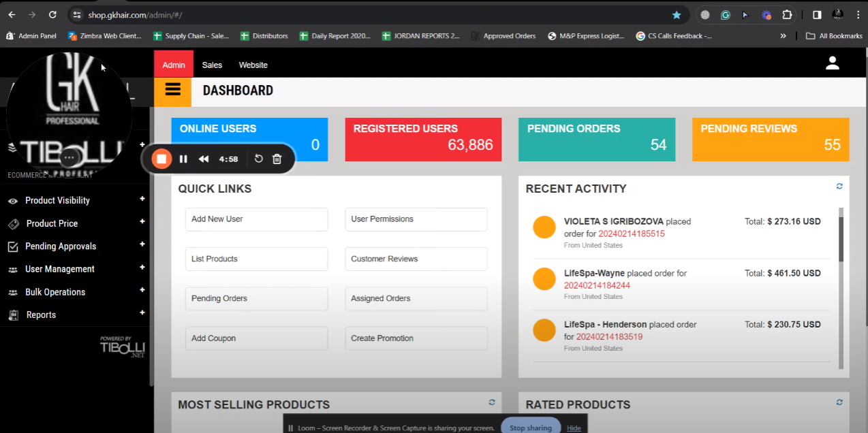Image resolution: width=868 pixels, height=433 pixels.
Task: Pause the Loom recording
Action: (x=183, y=159)
